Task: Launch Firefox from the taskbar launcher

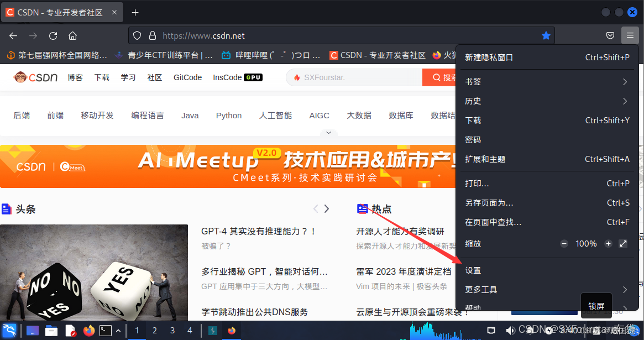Action: coord(88,331)
